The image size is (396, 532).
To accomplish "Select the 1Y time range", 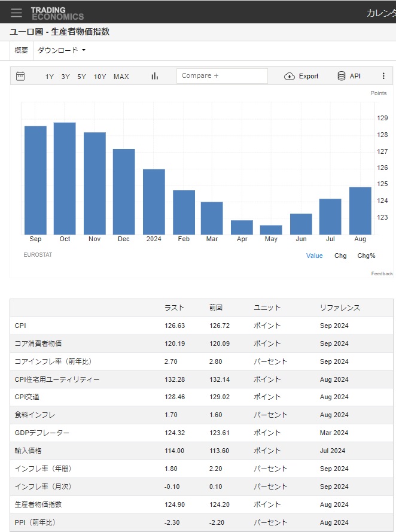I will (x=50, y=77).
